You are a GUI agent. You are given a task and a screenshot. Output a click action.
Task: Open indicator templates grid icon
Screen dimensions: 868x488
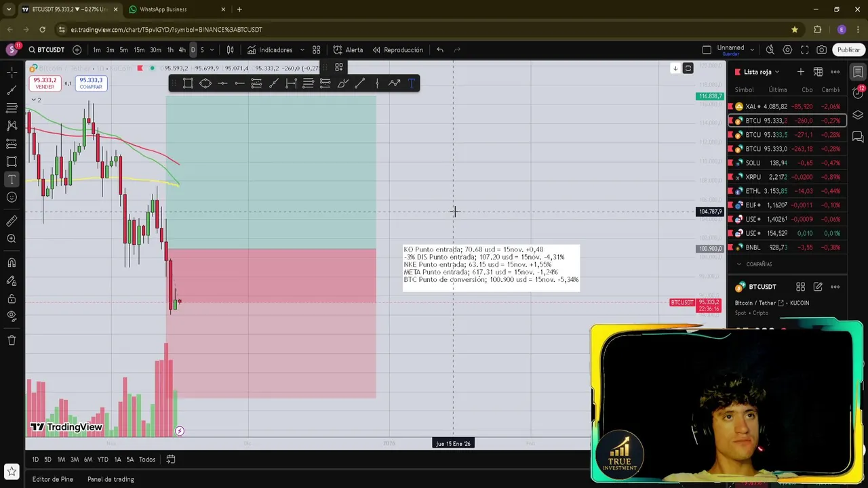pos(316,49)
